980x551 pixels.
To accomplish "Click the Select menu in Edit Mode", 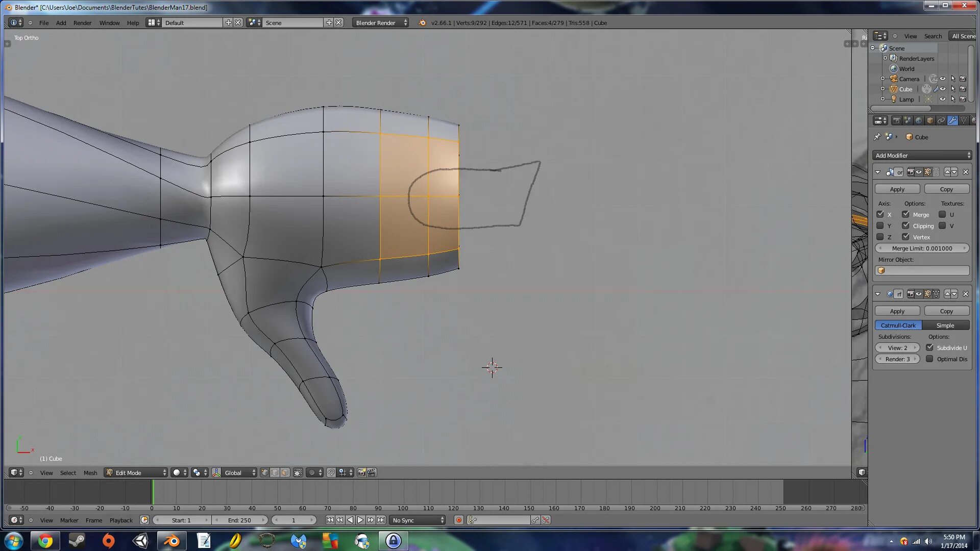I will click(x=67, y=472).
